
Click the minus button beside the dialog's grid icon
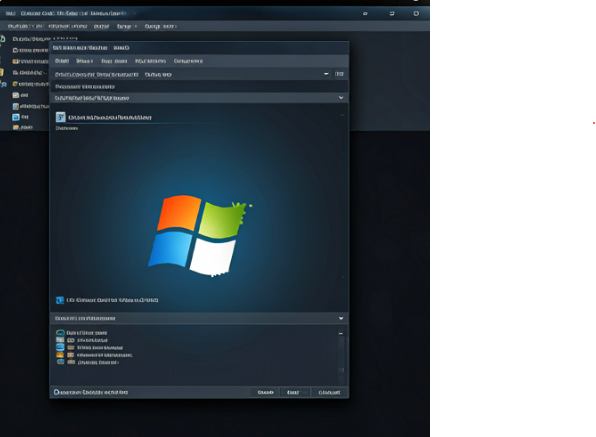coord(326,74)
